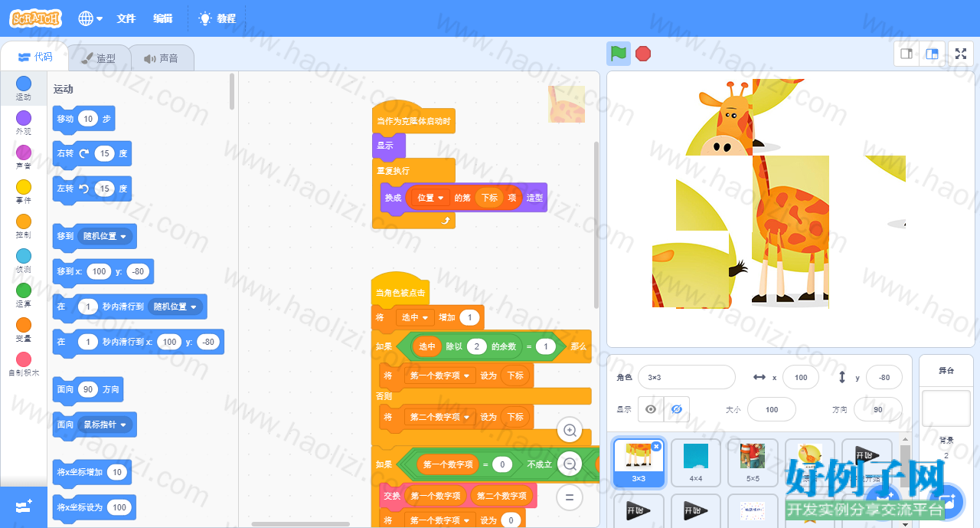The image size is (980, 528).
Task: Open 教程 tutorials
Action: 217,18
